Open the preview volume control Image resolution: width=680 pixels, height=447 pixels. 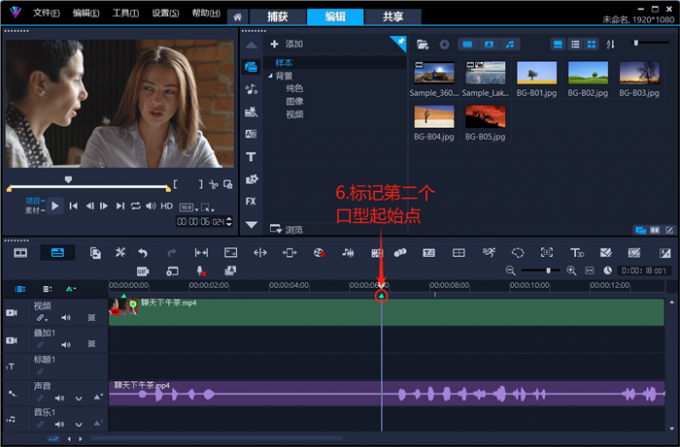(x=150, y=206)
